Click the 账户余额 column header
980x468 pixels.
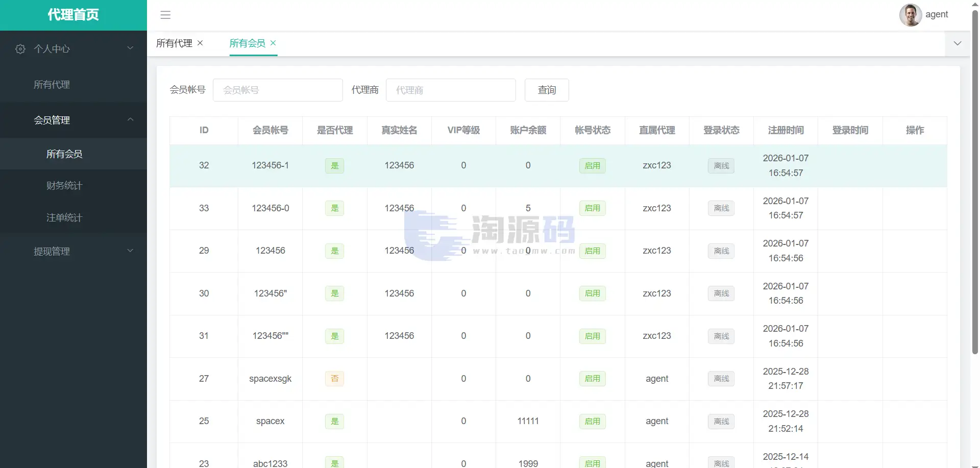[x=528, y=130]
